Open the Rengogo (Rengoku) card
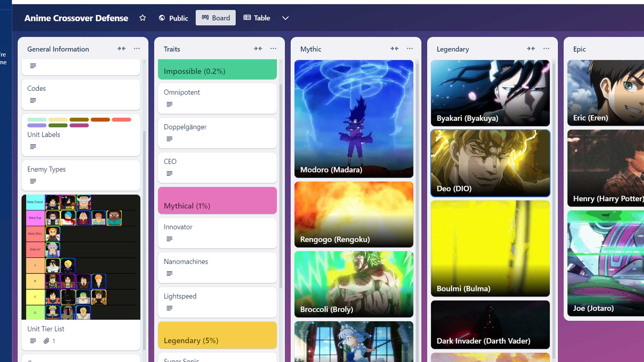644x362 pixels. (x=354, y=215)
